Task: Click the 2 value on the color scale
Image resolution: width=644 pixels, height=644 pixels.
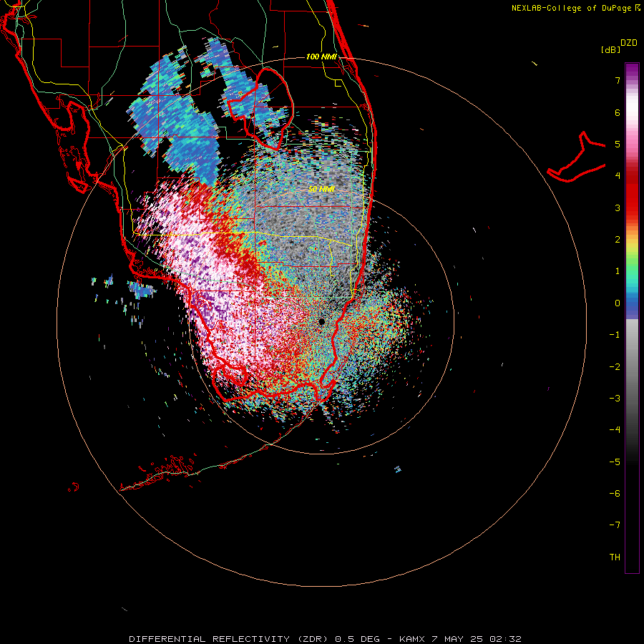Action: click(618, 240)
